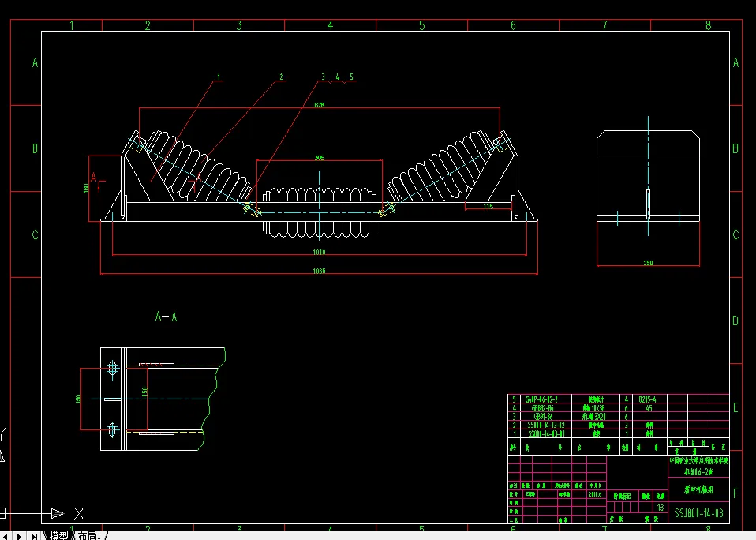This screenshot has height=540, width=756.
Task: Select zone letter D on the border
Action: tap(735, 321)
